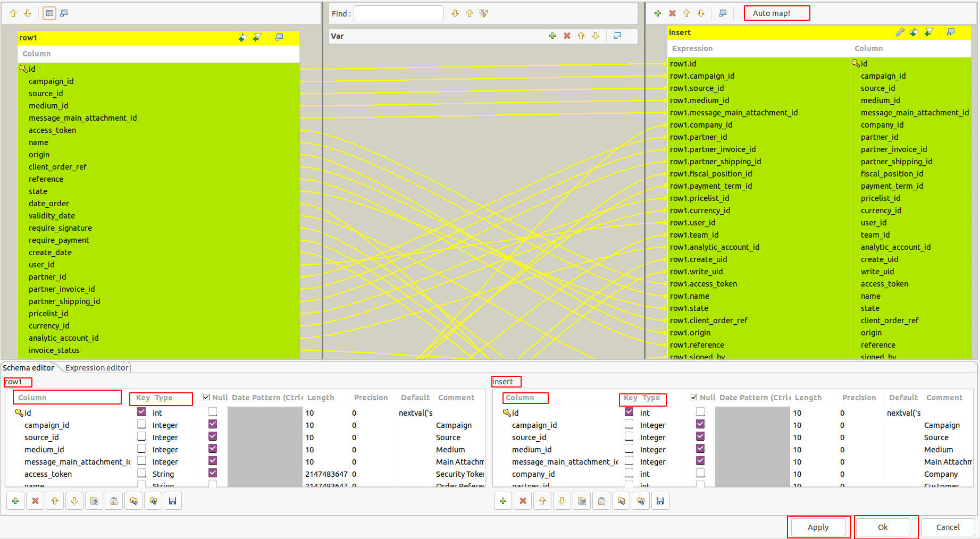Image resolution: width=980 pixels, height=539 pixels.
Task: Toggle the Null checkbox for campaign_id in row1
Action: point(213,424)
